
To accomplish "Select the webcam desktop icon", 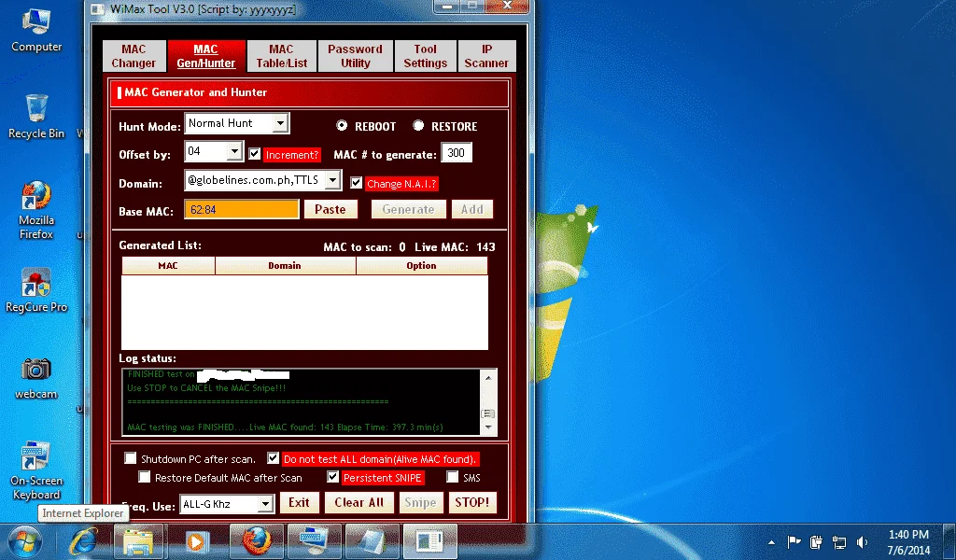I will (36, 378).
